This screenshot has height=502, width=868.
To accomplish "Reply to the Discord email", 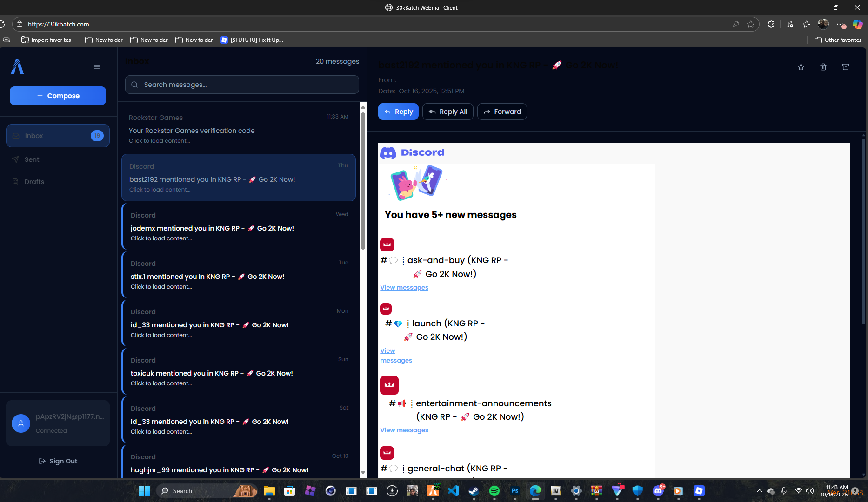I will [x=399, y=112].
